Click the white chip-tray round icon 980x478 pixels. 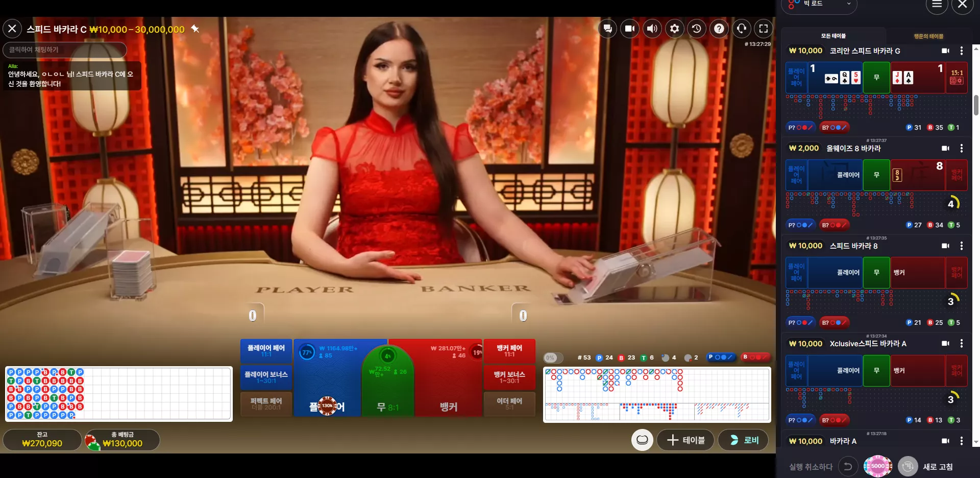[x=642, y=440]
